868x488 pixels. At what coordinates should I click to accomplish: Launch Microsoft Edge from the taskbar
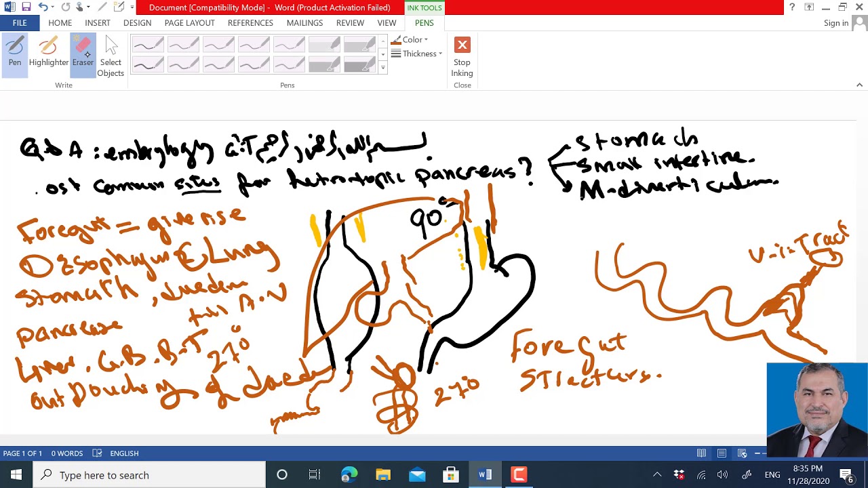[349, 475]
